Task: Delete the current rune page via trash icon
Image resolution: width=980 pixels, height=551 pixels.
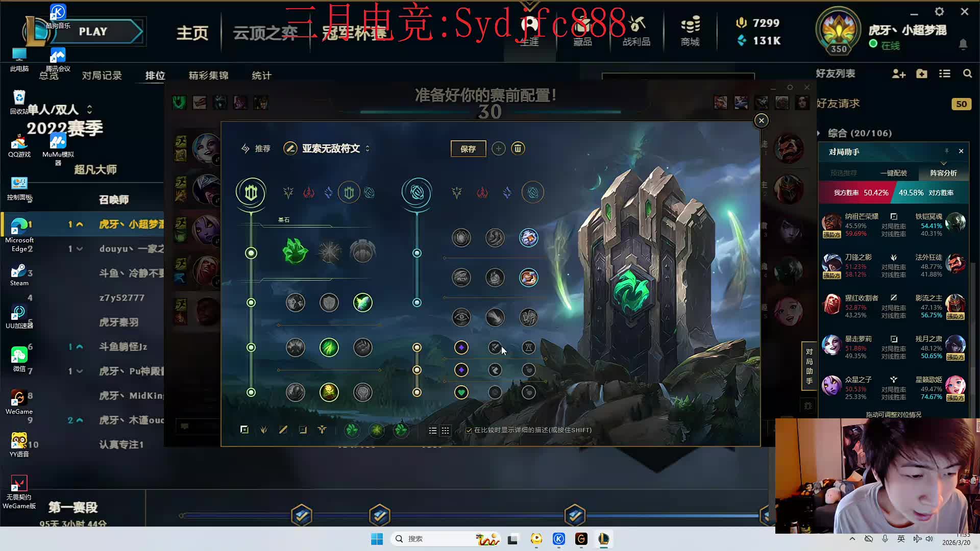Action: [518, 148]
